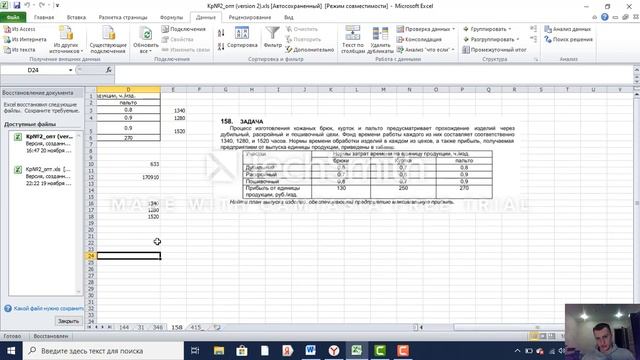
Task: Open the Name Box dropdown arrow
Action: (70, 70)
